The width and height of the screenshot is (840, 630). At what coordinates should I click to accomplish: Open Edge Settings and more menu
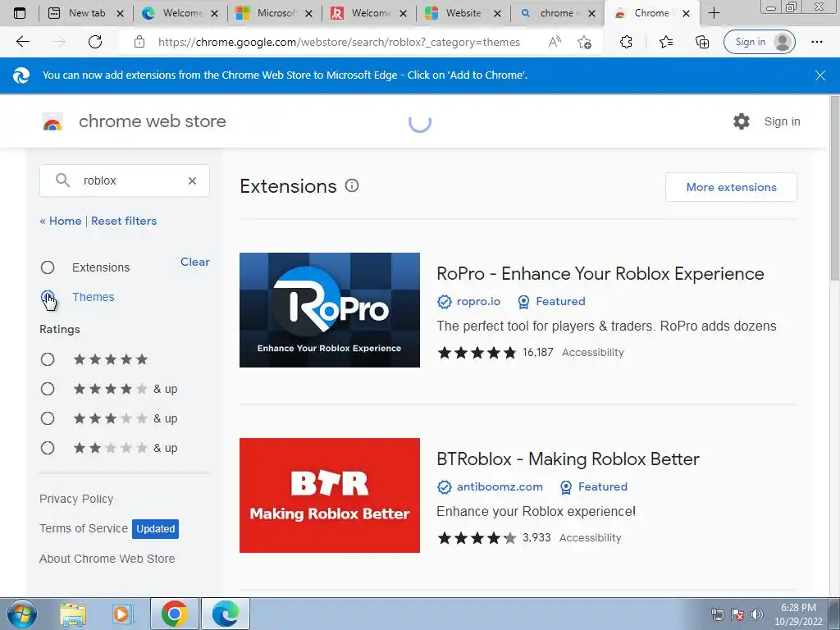pos(816,42)
